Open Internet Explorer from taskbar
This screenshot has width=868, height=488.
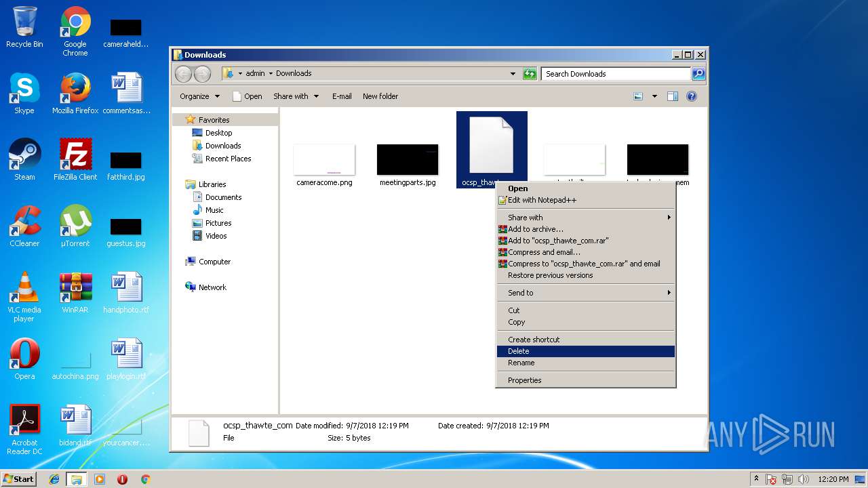tap(54, 479)
